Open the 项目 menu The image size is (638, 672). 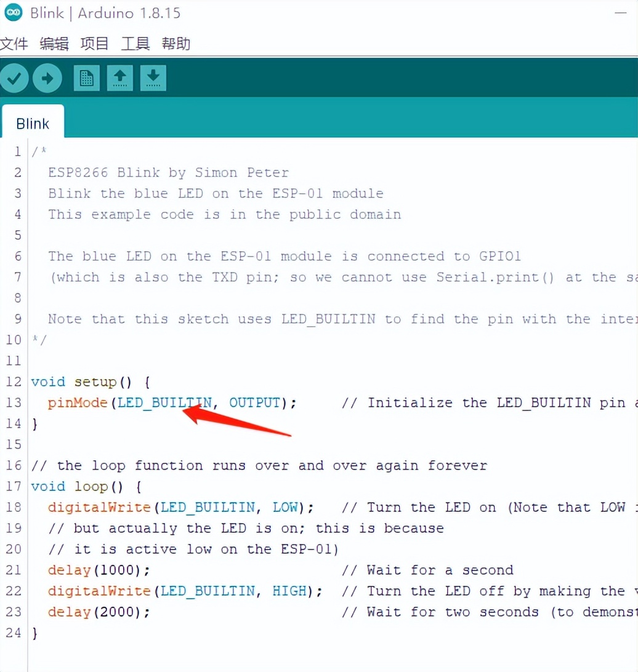(x=94, y=44)
